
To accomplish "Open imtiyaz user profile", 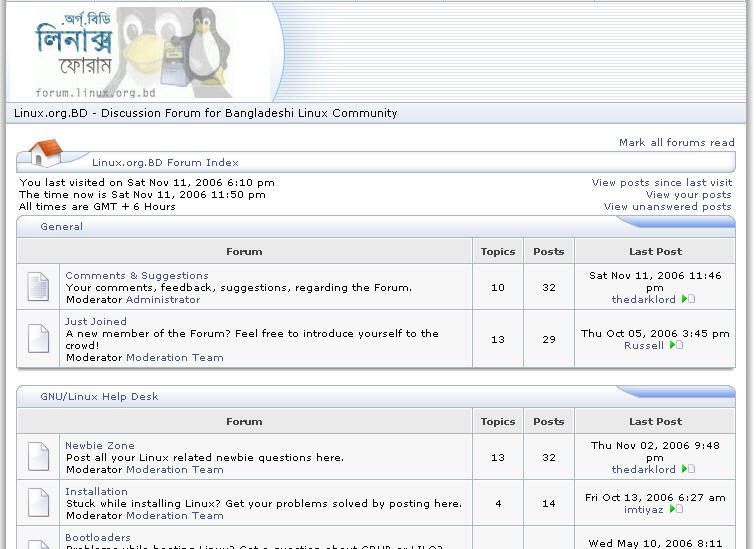I will [x=644, y=509].
